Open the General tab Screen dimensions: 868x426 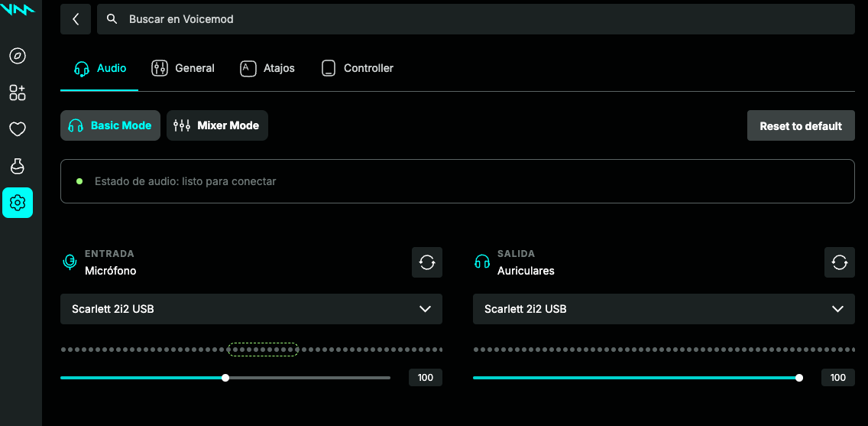[183, 68]
